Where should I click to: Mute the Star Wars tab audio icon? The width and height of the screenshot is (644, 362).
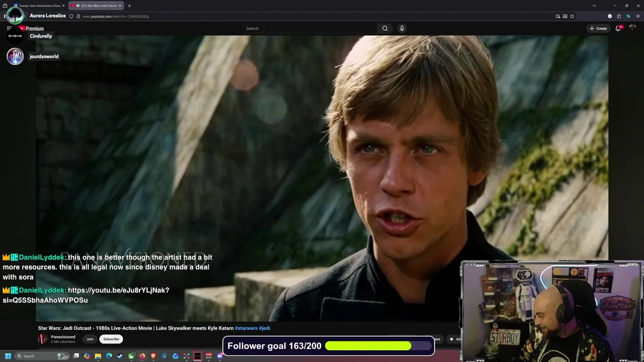coord(77,6)
